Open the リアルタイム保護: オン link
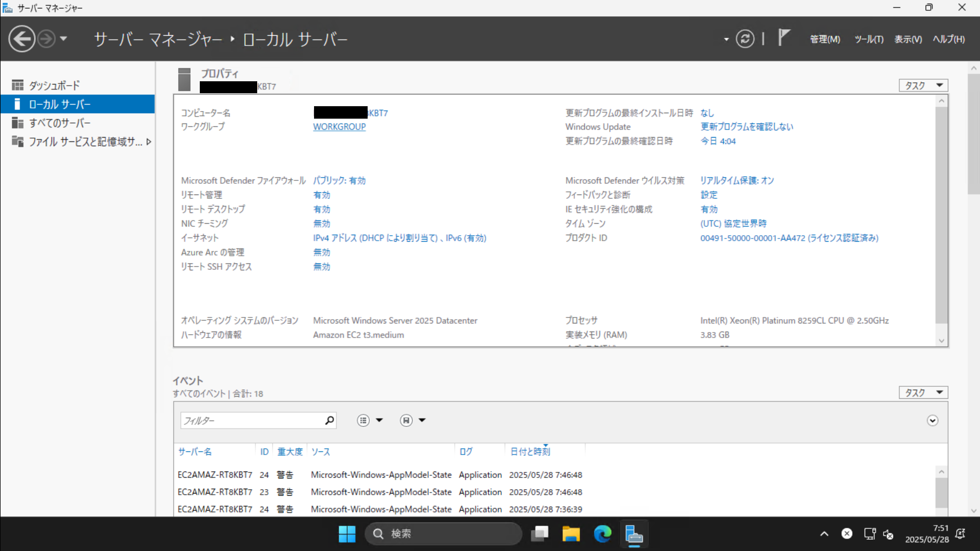 point(737,180)
